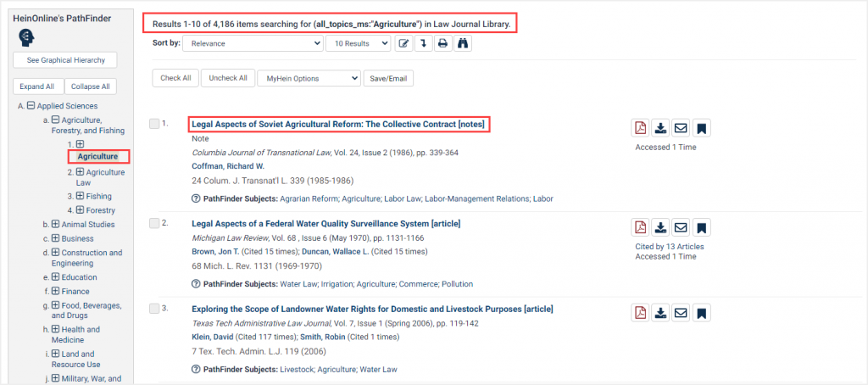Open author Brown, Jon T.
Screen dimensions: 868x385
[214, 252]
